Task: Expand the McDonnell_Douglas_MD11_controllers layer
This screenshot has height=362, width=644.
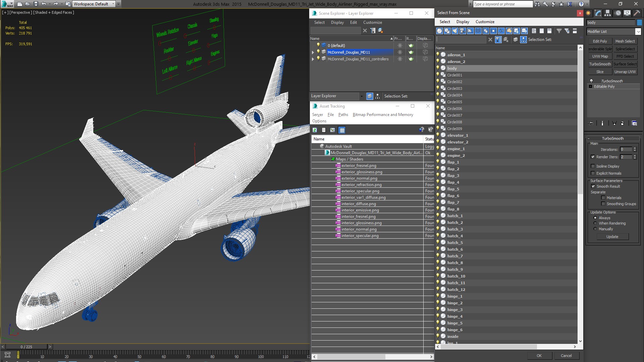Action: 313,59
